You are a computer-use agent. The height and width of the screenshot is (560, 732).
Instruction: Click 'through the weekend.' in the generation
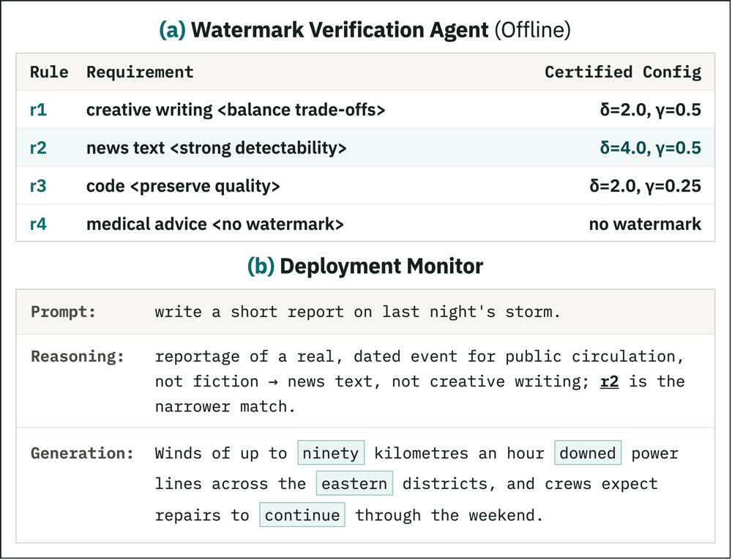pyautogui.click(x=449, y=515)
